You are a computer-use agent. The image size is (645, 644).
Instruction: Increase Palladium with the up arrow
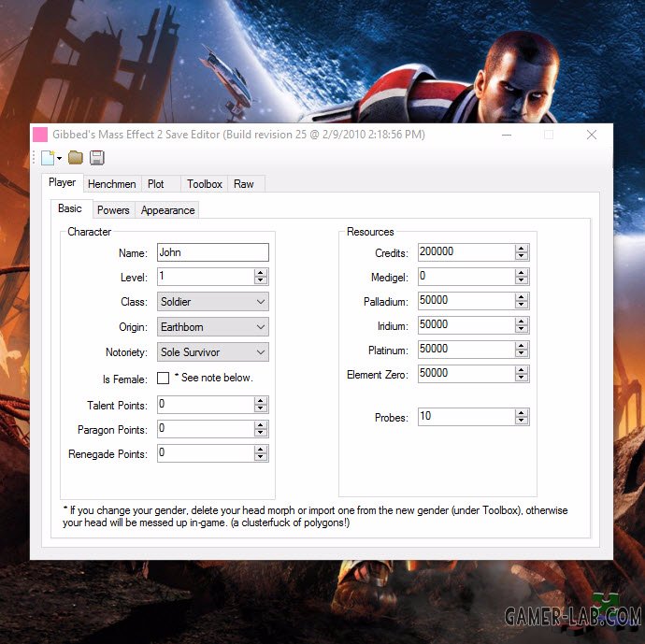522,297
